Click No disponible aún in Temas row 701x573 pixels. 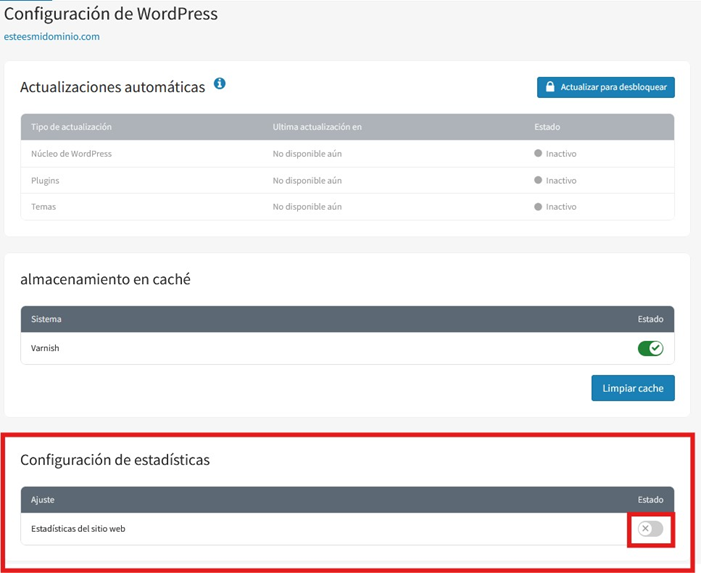point(307,206)
